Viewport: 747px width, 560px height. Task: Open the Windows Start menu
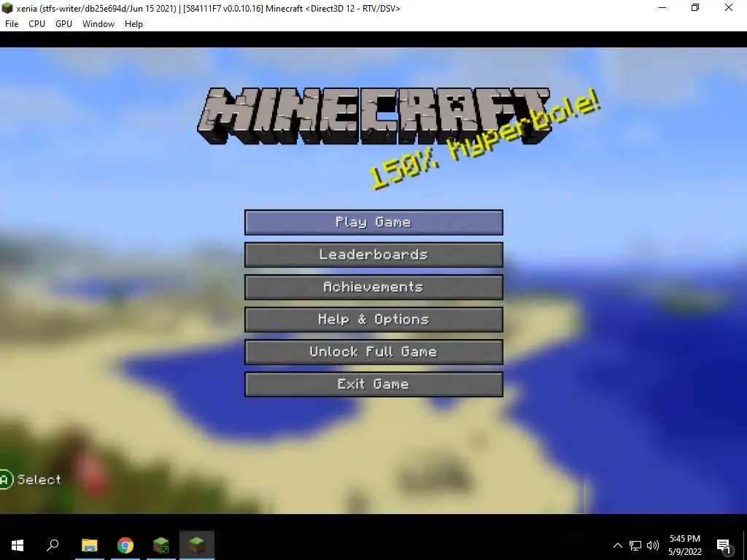[18, 545]
